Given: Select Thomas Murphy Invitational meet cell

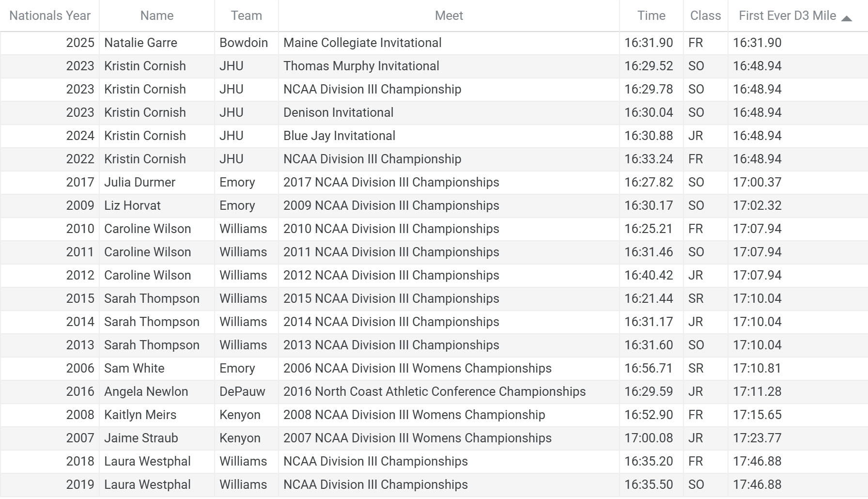Looking at the screenshot, I should pyautogui.click(x=361, y=66).
